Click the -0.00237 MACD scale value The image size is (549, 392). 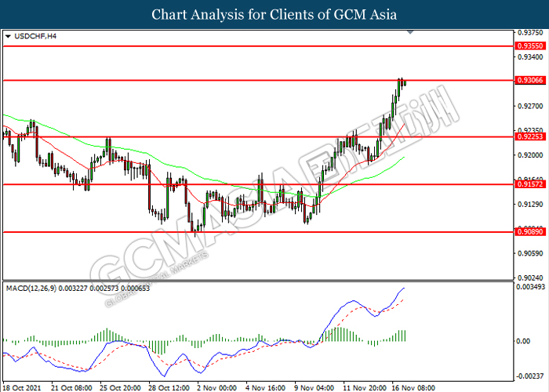click(529, 376)
